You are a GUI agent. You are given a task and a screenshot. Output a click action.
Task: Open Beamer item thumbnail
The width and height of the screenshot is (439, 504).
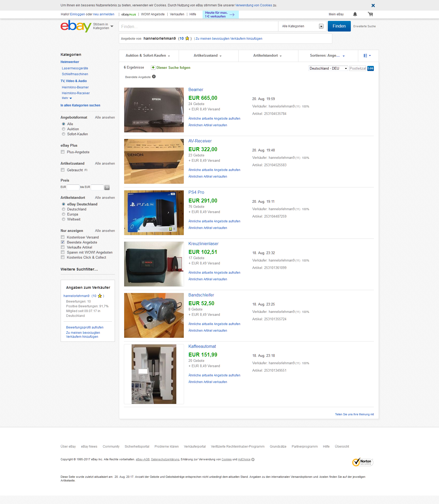(x=154, y=110)
